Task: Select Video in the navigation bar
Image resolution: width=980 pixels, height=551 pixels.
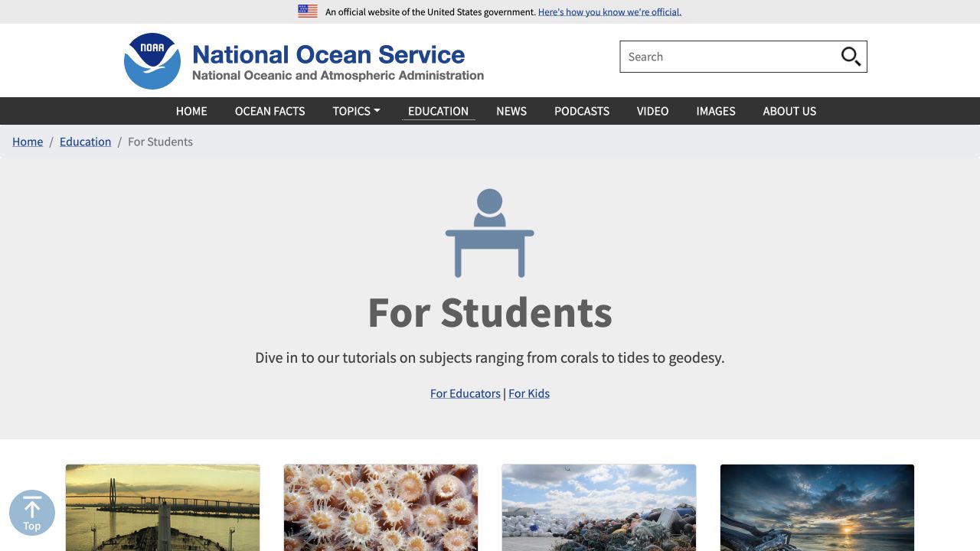Action: point(652,111)
